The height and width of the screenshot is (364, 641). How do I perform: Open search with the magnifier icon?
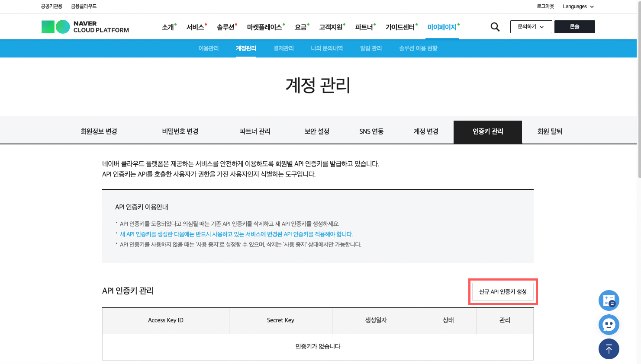pos(495,27)
